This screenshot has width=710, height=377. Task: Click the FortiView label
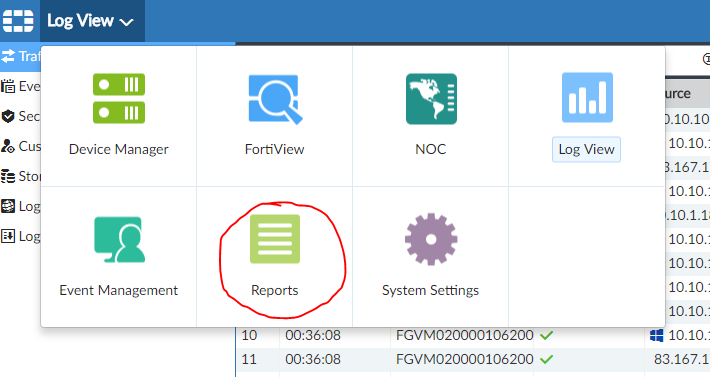(x=274, y=149)
